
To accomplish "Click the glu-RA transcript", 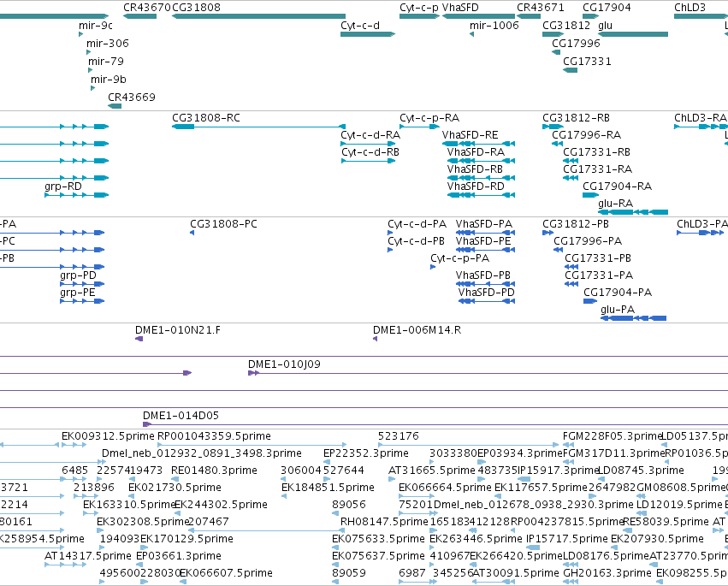I will [x=633, y=212].
